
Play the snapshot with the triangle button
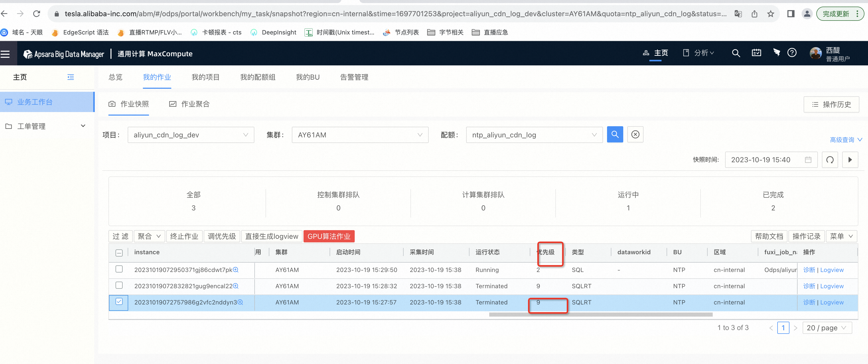[x=850, y=160]
